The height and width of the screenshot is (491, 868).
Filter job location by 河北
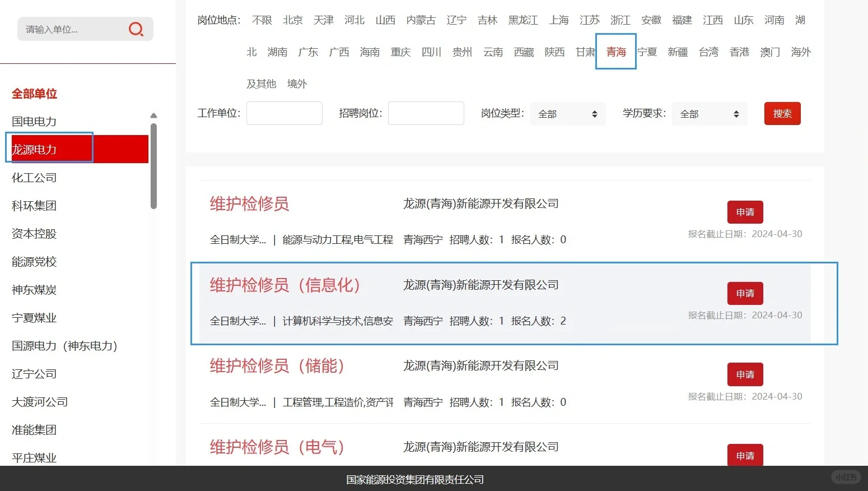pos(354,20)
